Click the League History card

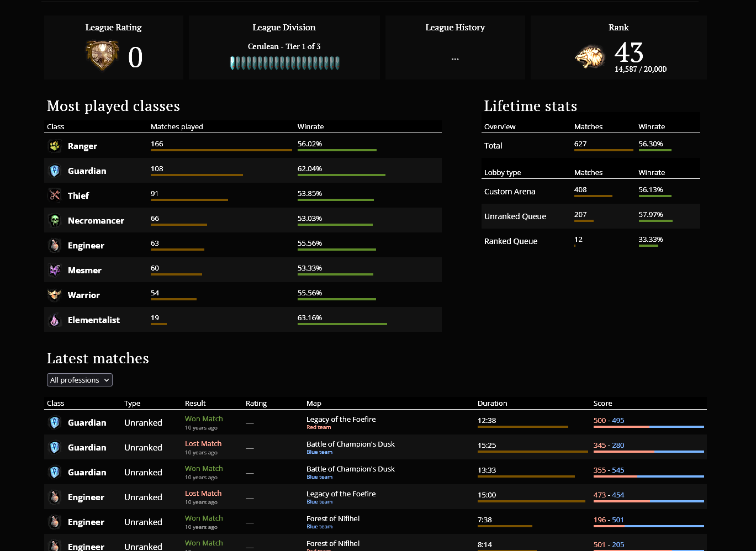click(x=455, y=47)
